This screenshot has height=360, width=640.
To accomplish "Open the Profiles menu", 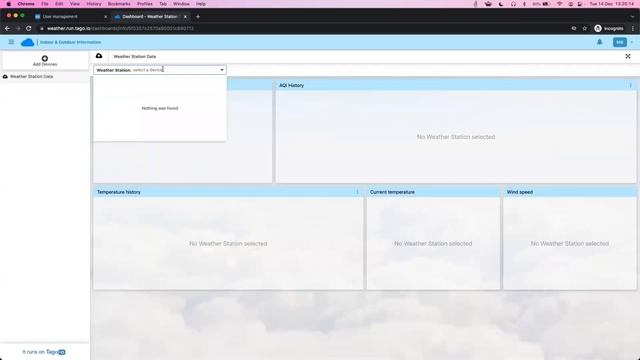I will point(144,4).
